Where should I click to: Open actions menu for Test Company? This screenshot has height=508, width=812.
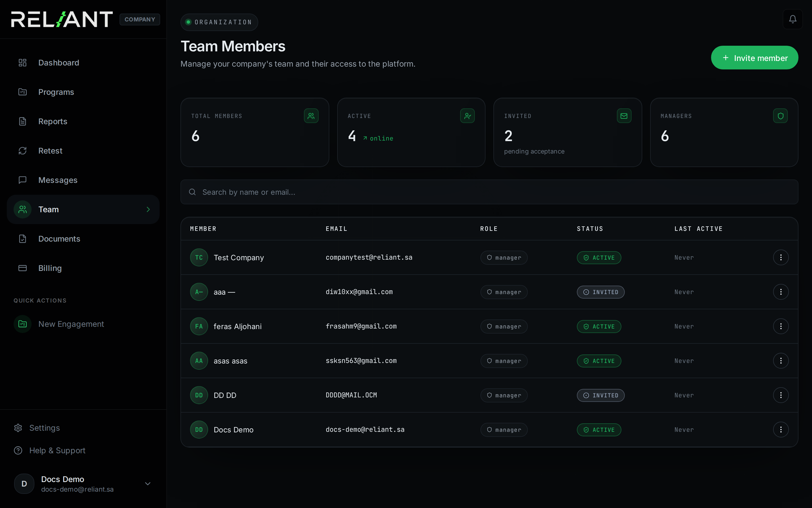tap(781, 257)
